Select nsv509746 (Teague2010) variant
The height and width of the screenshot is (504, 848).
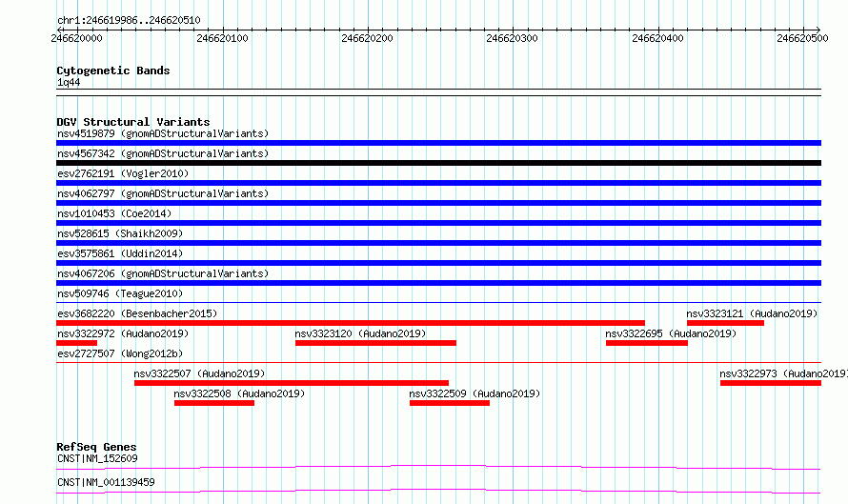pyautogui.click(x=120, y=293)
